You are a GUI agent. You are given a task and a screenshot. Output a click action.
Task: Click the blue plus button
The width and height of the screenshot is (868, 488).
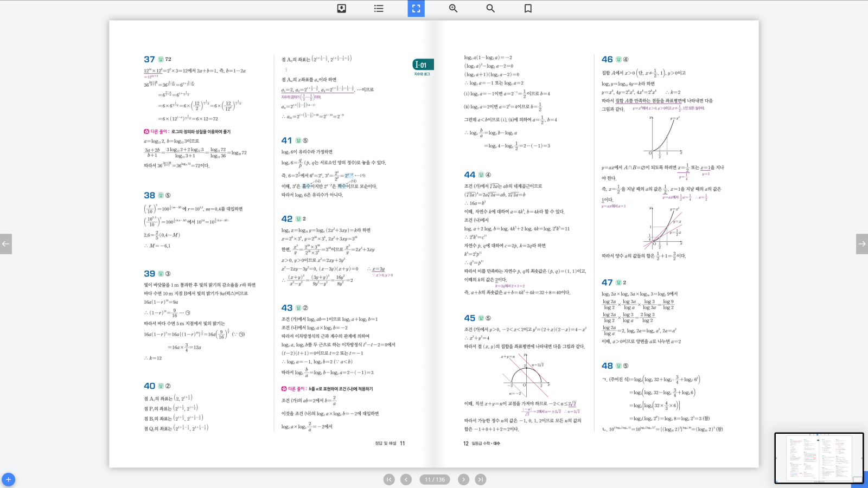coord(8,479)
